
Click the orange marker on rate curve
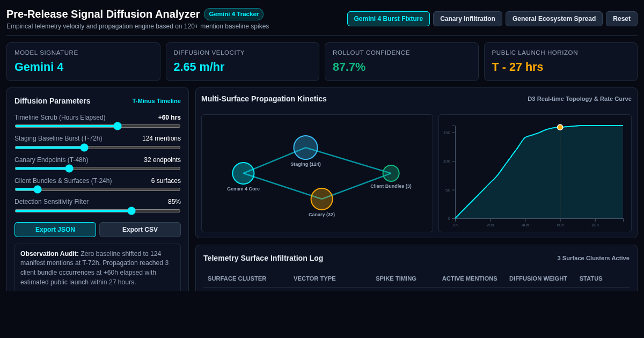[560, 127]
